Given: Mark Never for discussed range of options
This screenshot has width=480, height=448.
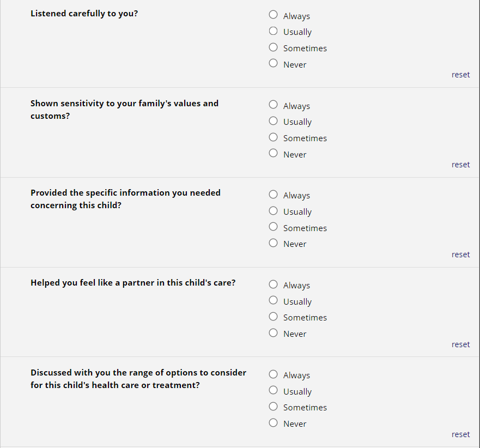Looking at the screenshot, I should [x=274, y=422].
